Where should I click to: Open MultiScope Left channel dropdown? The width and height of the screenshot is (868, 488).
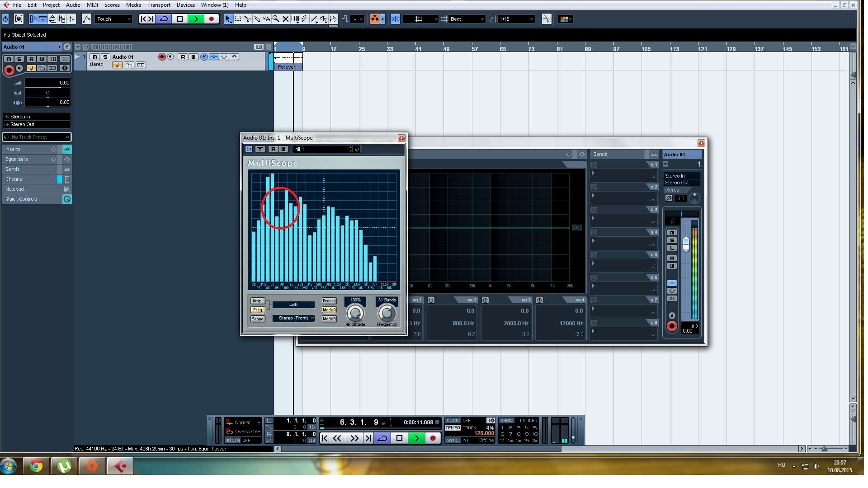[293, 305]
